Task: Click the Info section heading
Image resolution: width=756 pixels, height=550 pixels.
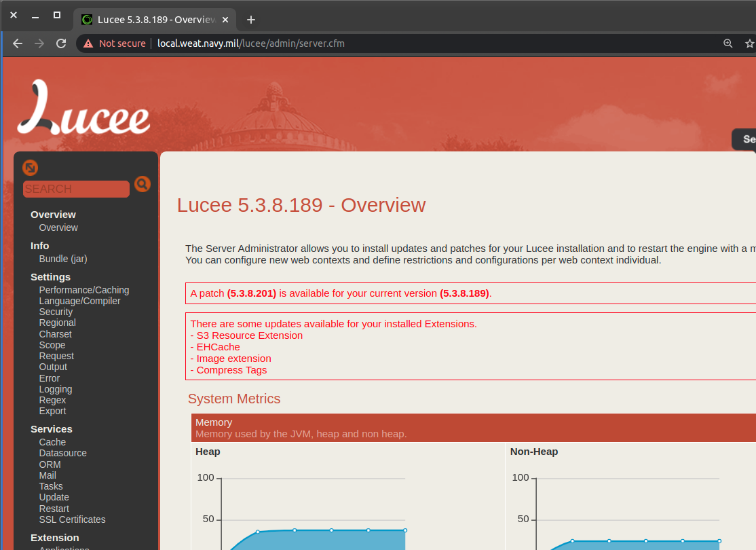Action: coord(39,246)
